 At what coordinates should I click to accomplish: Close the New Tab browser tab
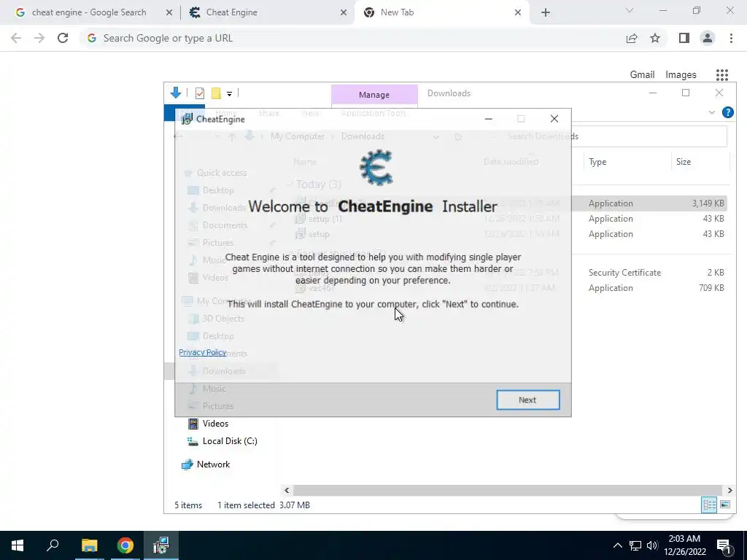pyautogui.click(x=518, y=13)
